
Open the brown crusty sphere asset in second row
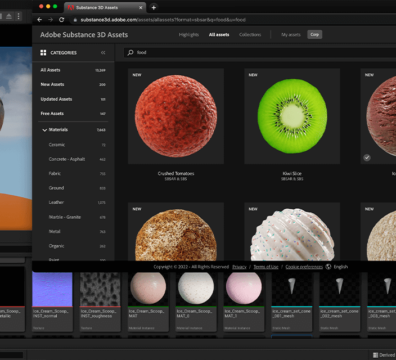(x=176, y=232)
